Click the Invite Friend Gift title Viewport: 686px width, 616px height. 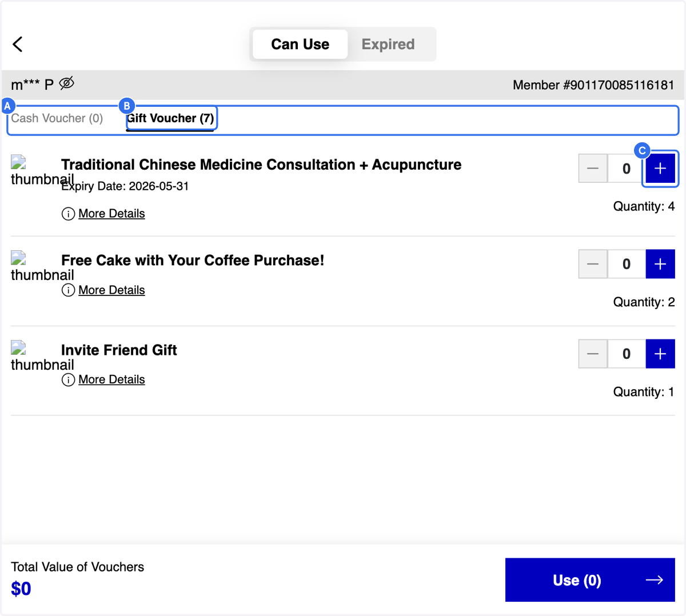(119, 350)
